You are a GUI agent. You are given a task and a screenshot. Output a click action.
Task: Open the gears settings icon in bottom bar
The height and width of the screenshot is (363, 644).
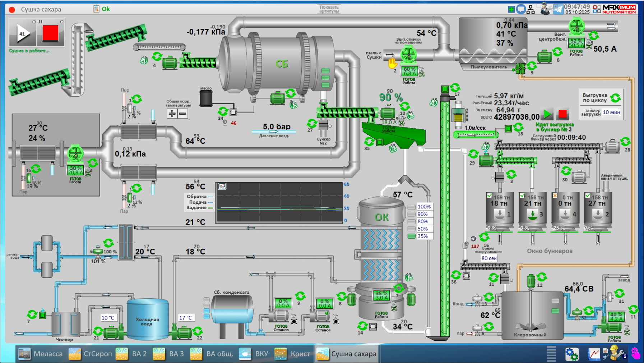coord(571,354)
